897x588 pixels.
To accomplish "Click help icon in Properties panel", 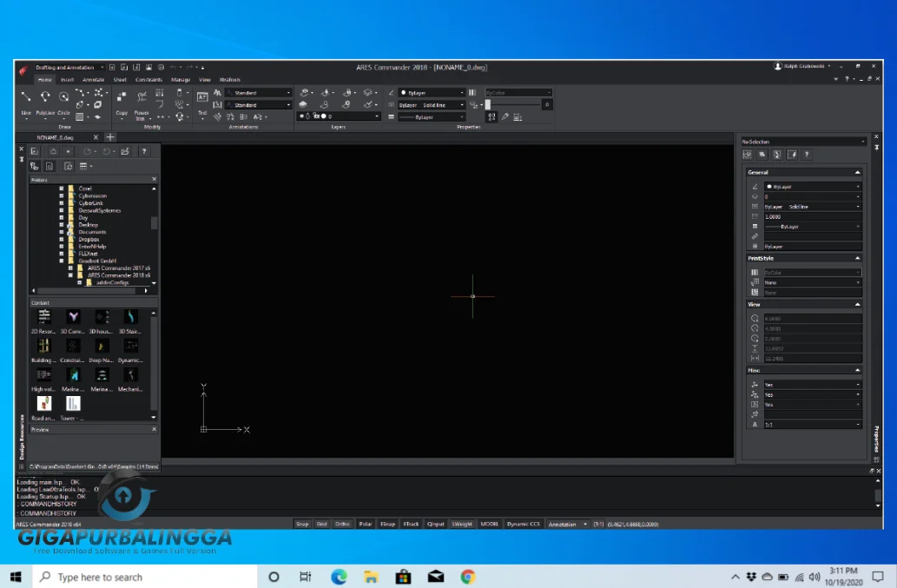I will pyautogui.click(x=807, y=155).
